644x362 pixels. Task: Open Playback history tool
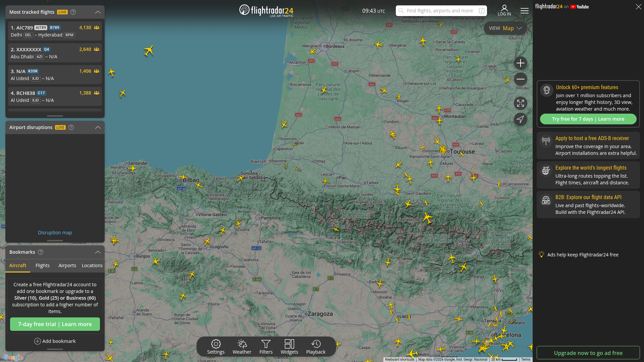click(316, 347)
